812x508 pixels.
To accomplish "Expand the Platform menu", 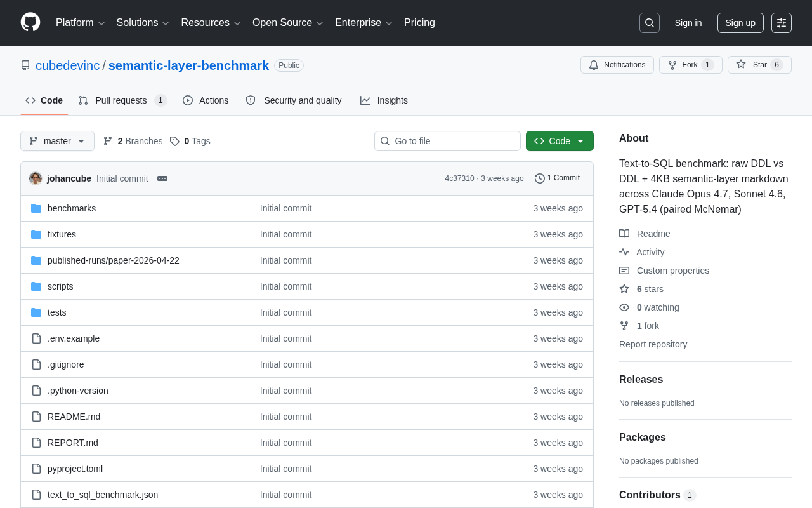I will pyautogui.click(x=81, y=23).
